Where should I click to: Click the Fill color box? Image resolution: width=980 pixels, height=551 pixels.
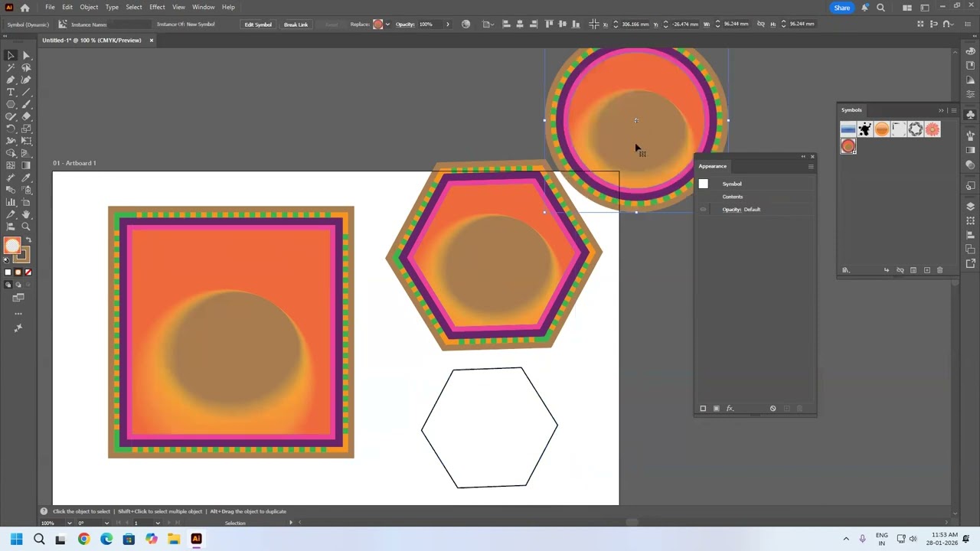[x=12, y=246]
